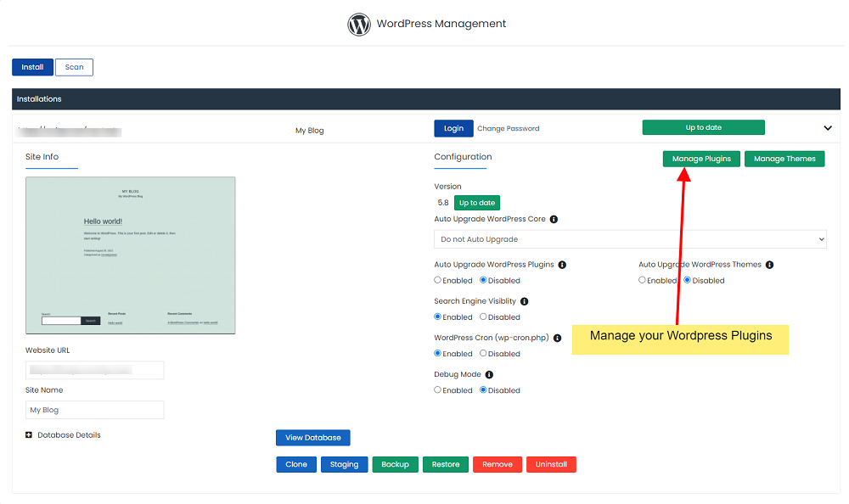The image size is (849, 504).
Task: Open info icon for WordPress Cron
Action: (557, 338)
